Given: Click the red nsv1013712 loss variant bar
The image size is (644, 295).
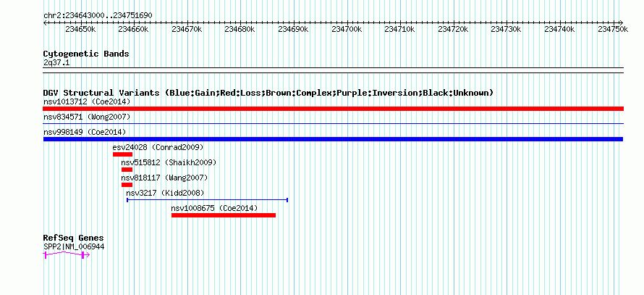Looking at the screenshot, I should point(333,109).
